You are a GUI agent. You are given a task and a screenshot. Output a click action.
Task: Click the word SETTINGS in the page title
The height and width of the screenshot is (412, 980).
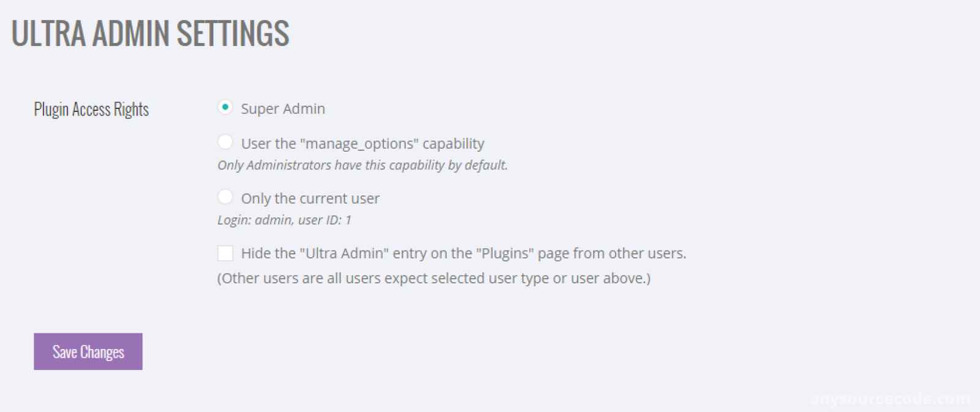[x=233, y=34]
